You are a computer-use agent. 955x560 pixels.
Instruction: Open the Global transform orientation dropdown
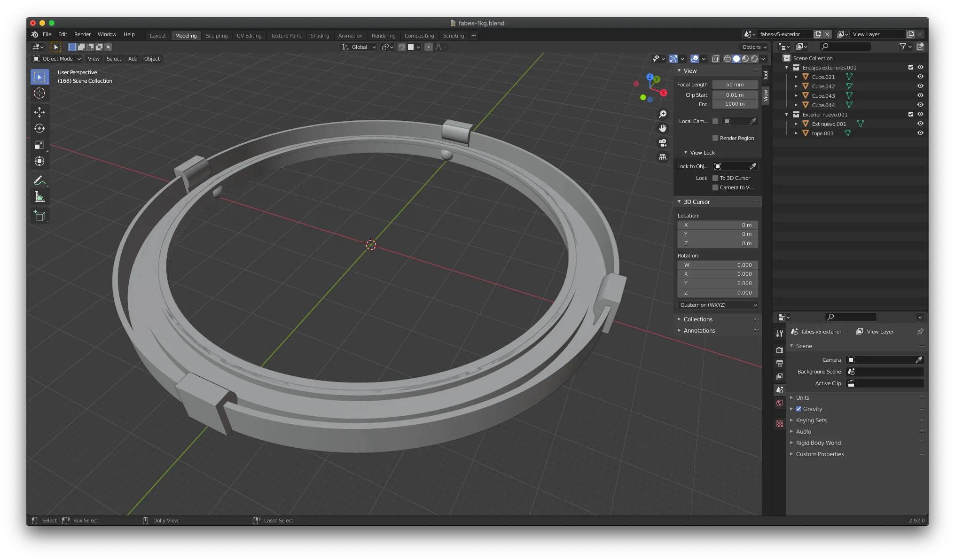pyautogui.click(x=358, y=47)
